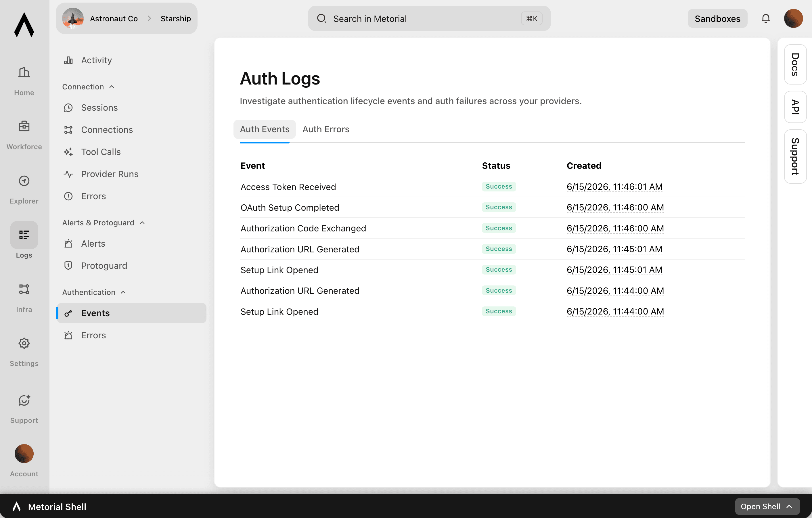812x518 pixels.
Task: Click Setup Link Opened at 11:44:00
Action: [279, 312]
